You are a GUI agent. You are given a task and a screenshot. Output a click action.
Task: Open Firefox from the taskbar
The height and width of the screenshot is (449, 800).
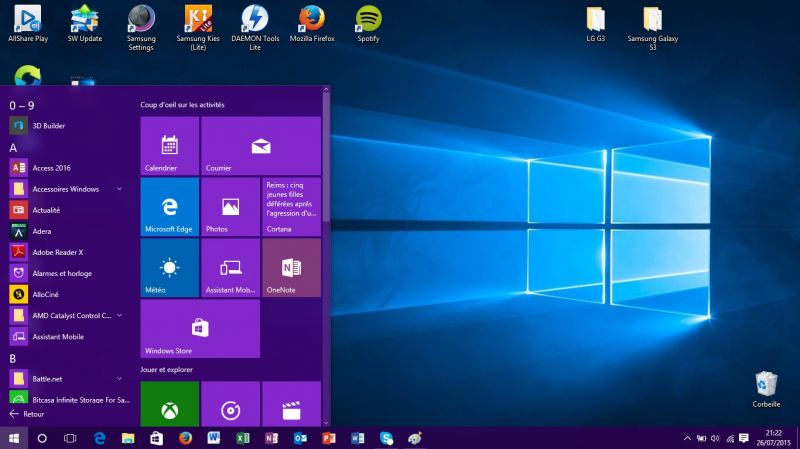click(x=185, y=438)
